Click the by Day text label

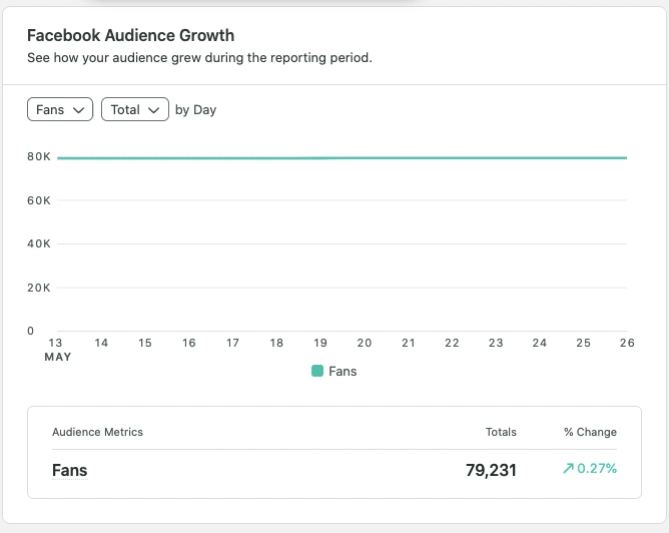[x=196, y=110]
